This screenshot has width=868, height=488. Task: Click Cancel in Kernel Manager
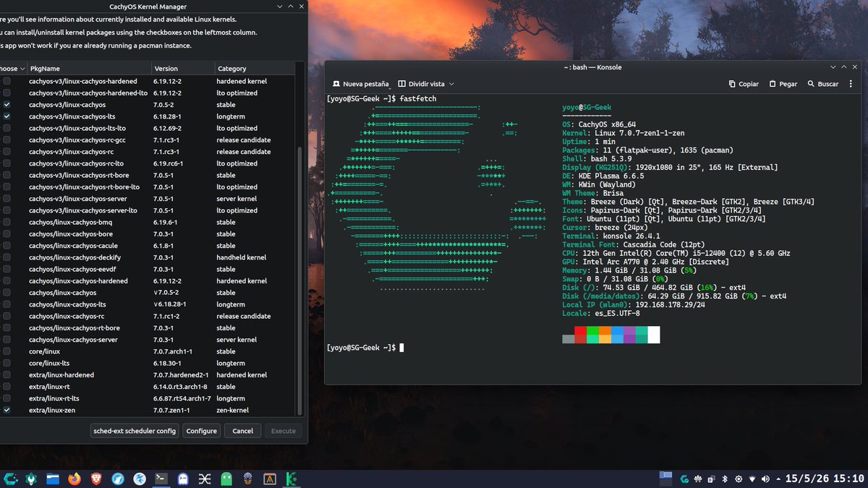(243, 431)
